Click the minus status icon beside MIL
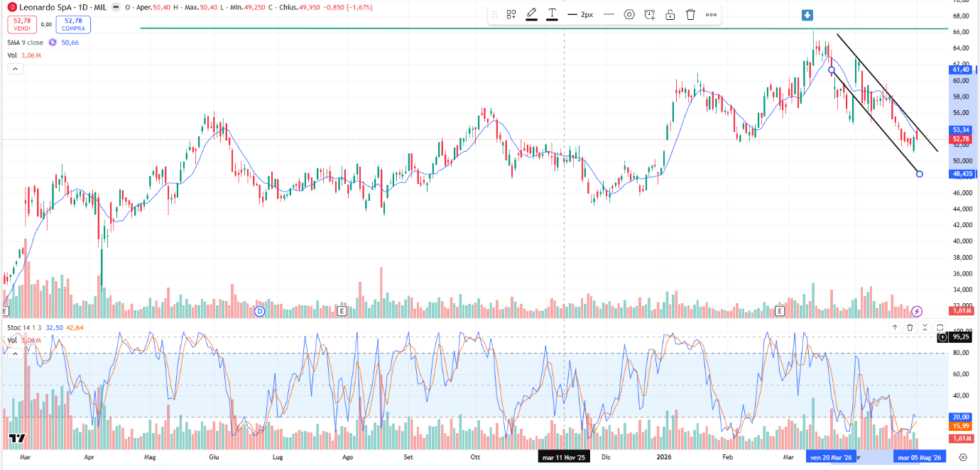980x470 pixels. (117, 8)
